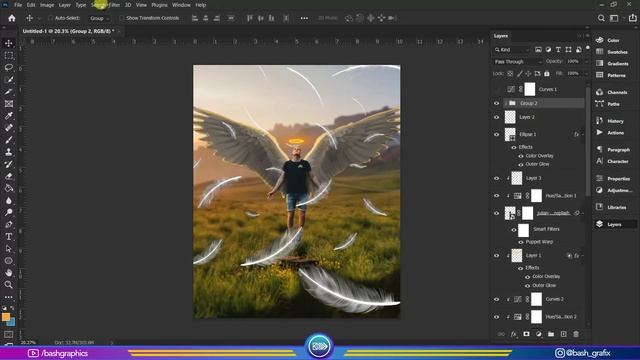Viewport: 640px width, 360px height.
Task: Select the Pen tool
Action: 9,224
